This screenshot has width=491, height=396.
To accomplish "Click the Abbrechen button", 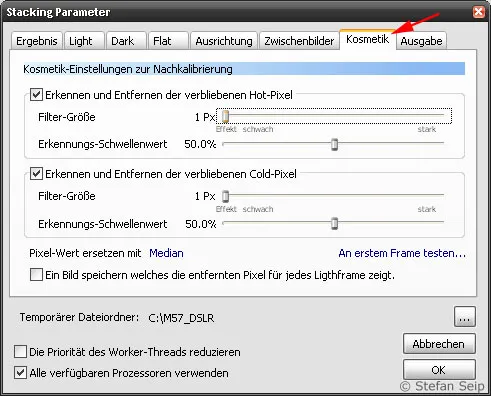I will 439,344.
